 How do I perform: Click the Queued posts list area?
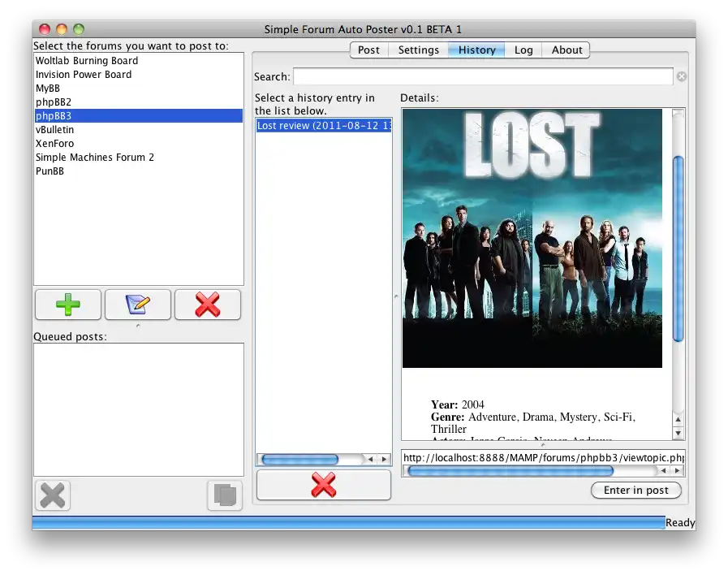pos(138,409)
